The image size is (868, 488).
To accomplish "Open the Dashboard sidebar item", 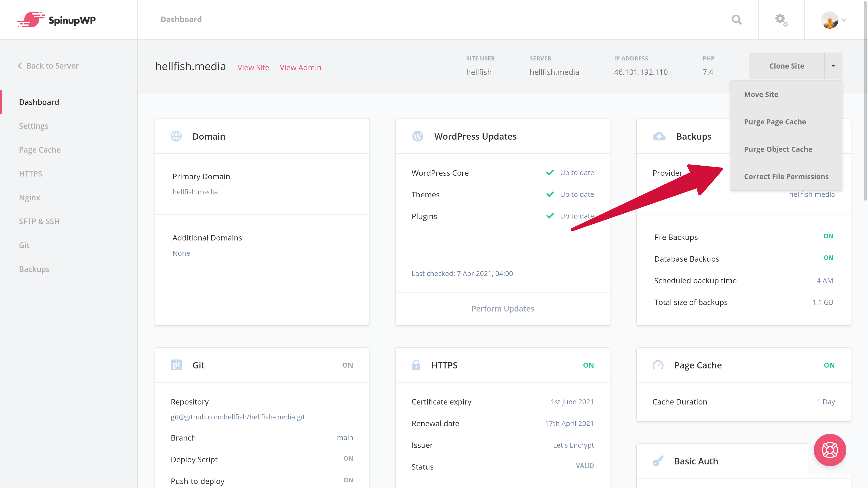I will pyautogui.click(x=39, y=102).
